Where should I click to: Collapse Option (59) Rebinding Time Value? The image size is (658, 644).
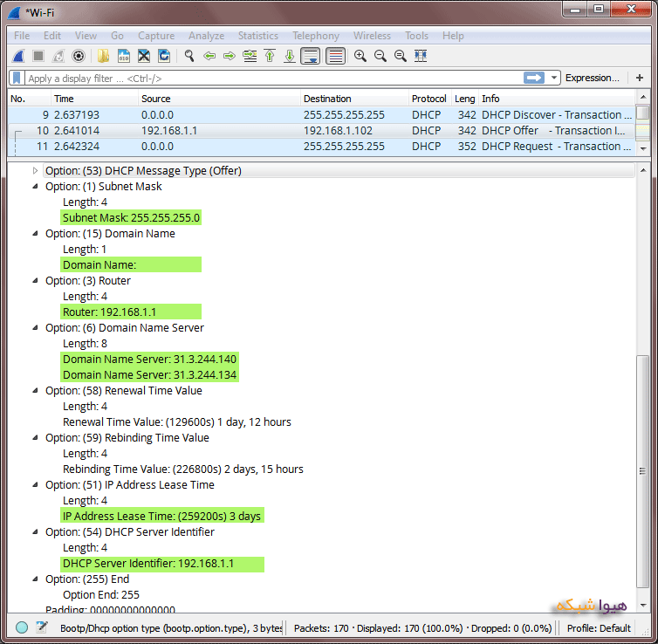[x=35, y=437]
